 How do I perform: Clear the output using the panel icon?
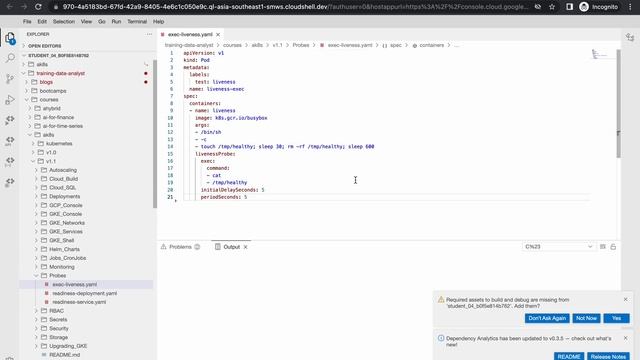click(602, 247)
